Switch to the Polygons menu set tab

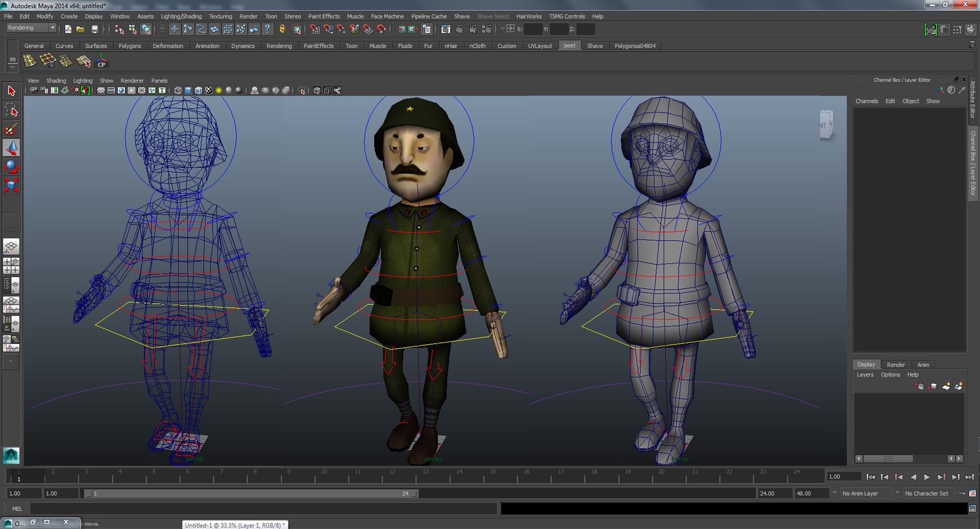click(130, 45)
